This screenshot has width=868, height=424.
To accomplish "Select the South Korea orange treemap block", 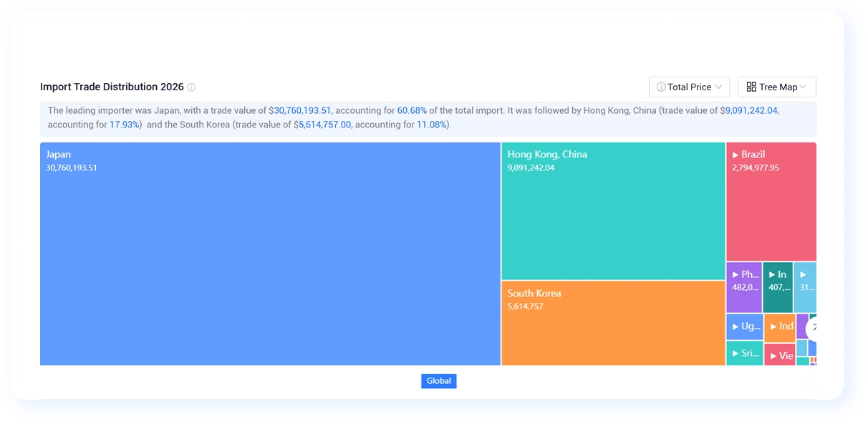I will pyautogui.click(x=614, y=323).
